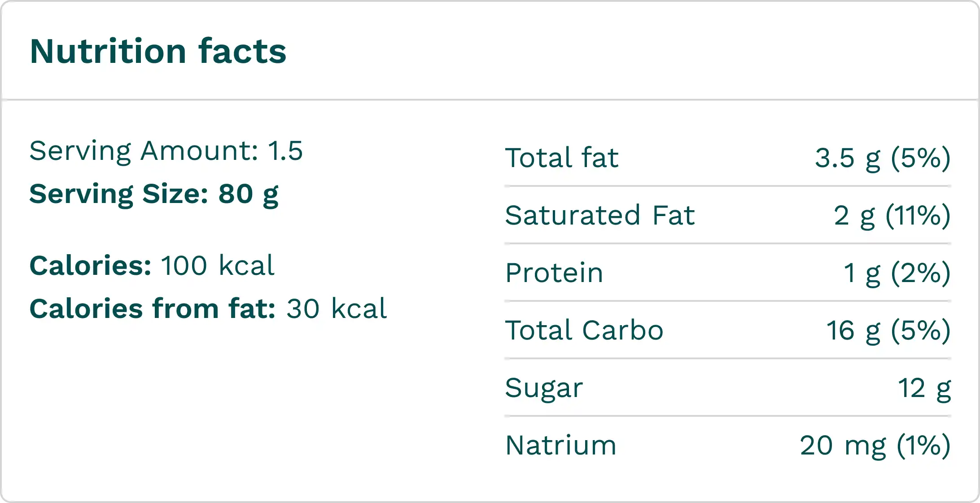Select the 2 g (11%) value
Image resolution: width=980 pixels, height=503 pixels.
point(892,215)
